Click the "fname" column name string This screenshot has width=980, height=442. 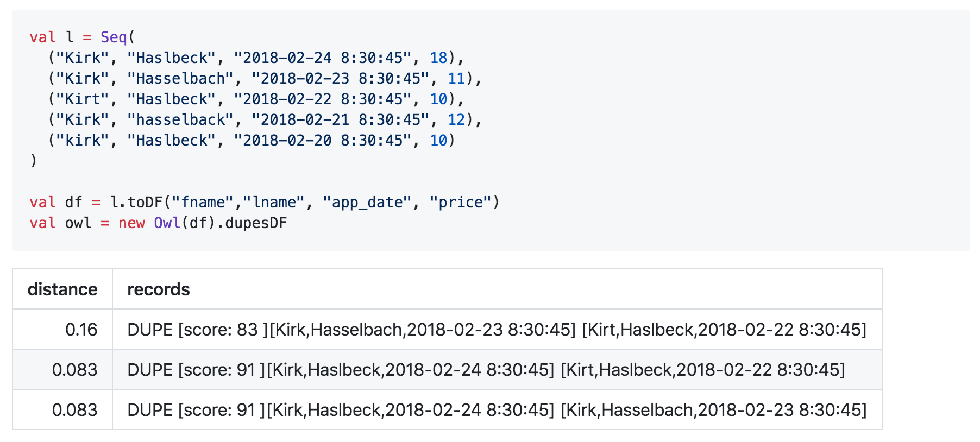coord(203,202)
